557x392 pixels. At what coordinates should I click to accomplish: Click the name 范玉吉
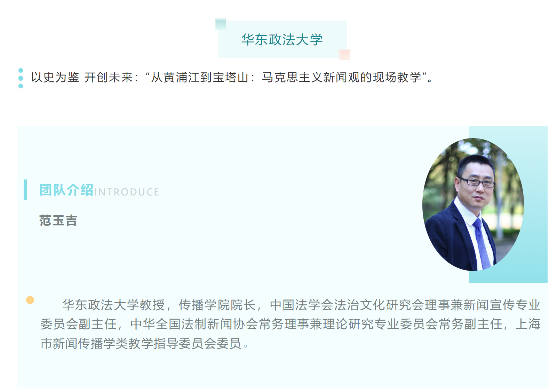pos(58,221)
